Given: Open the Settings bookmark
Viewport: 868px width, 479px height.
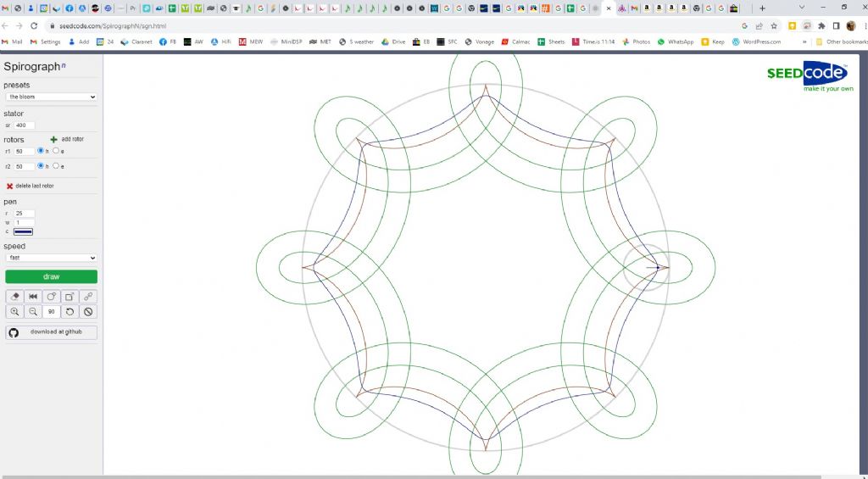Looking at the screenshot, I should click(46, 42).
